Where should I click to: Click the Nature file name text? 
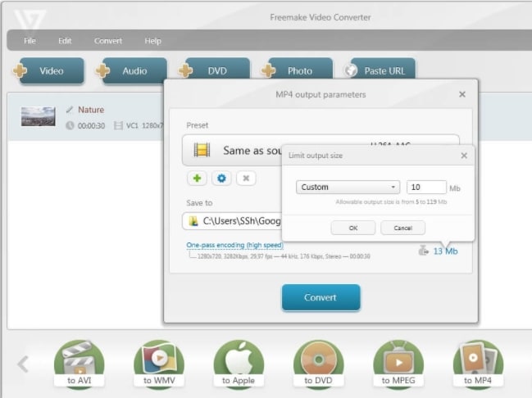pyautogui.click(x=91, y=110)
